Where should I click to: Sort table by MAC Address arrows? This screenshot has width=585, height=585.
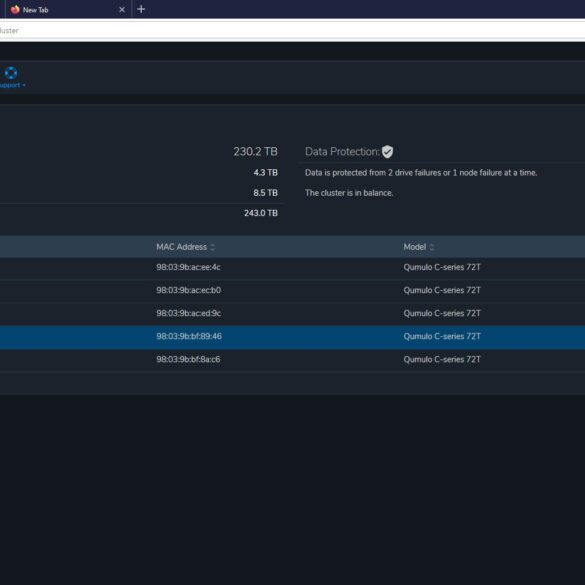[213, 247]
